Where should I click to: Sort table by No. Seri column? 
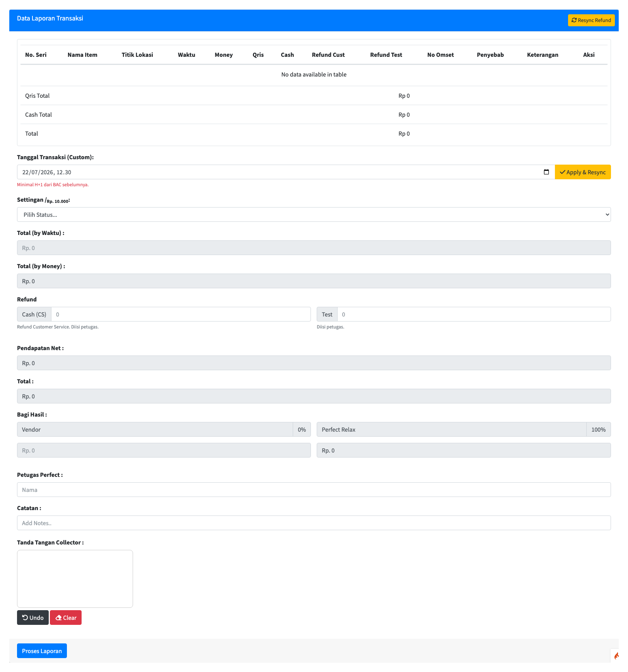point(36,55)
